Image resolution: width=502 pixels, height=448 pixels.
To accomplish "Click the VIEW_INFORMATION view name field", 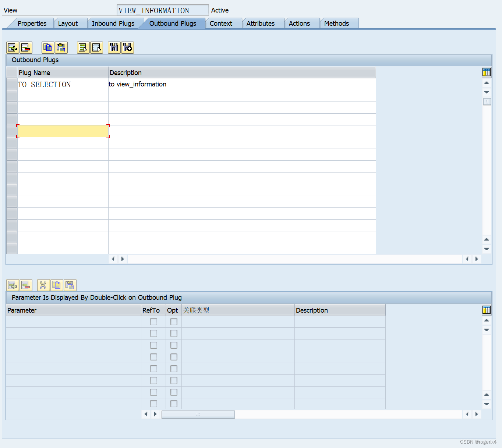I will (163, 10).
